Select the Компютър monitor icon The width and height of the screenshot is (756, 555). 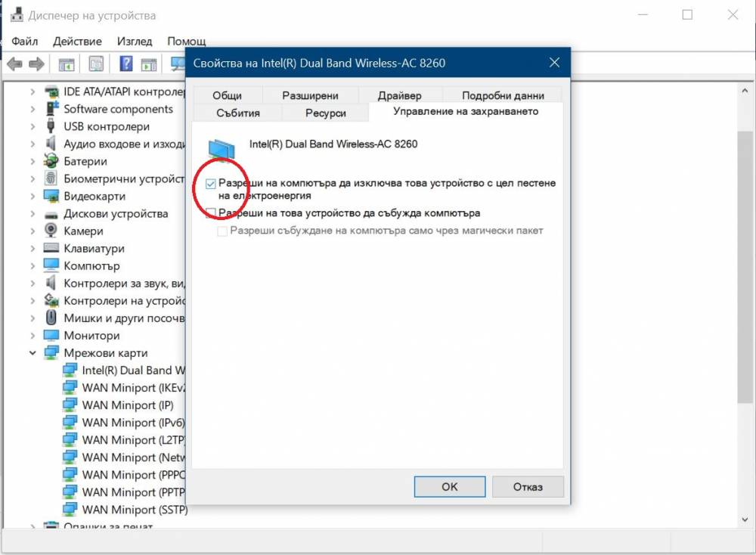click(51, 265)
